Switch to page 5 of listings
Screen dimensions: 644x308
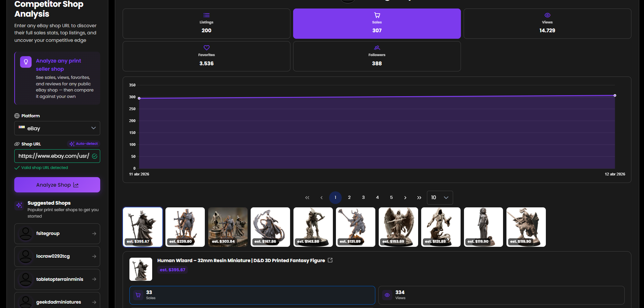tap(391, 198)
